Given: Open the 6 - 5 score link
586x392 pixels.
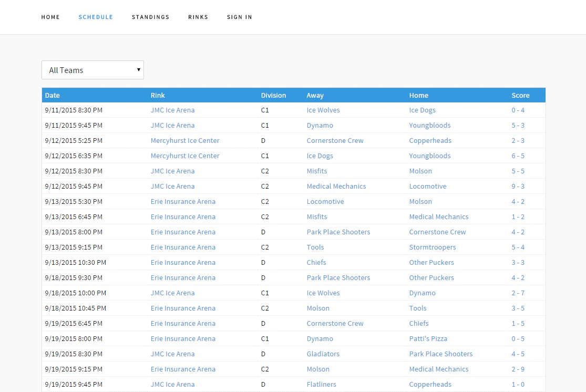Looking at the screenshot, I should (x=518, y=156).
